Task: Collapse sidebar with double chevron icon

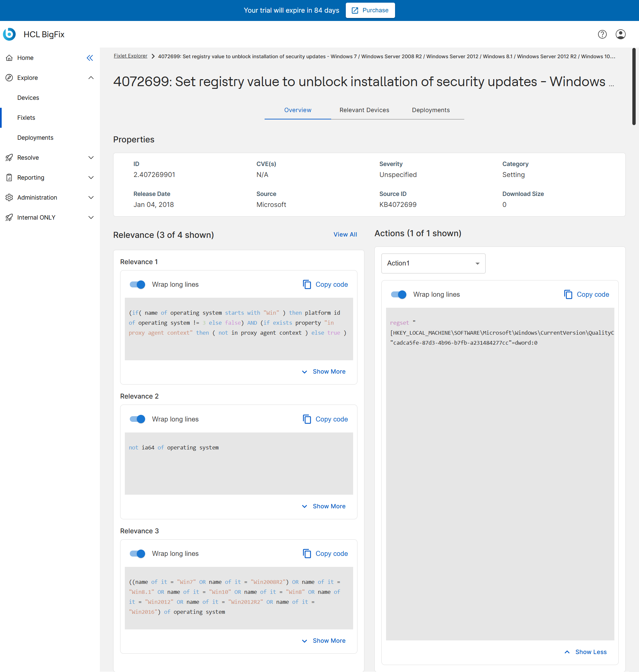Action: [90, 58]
